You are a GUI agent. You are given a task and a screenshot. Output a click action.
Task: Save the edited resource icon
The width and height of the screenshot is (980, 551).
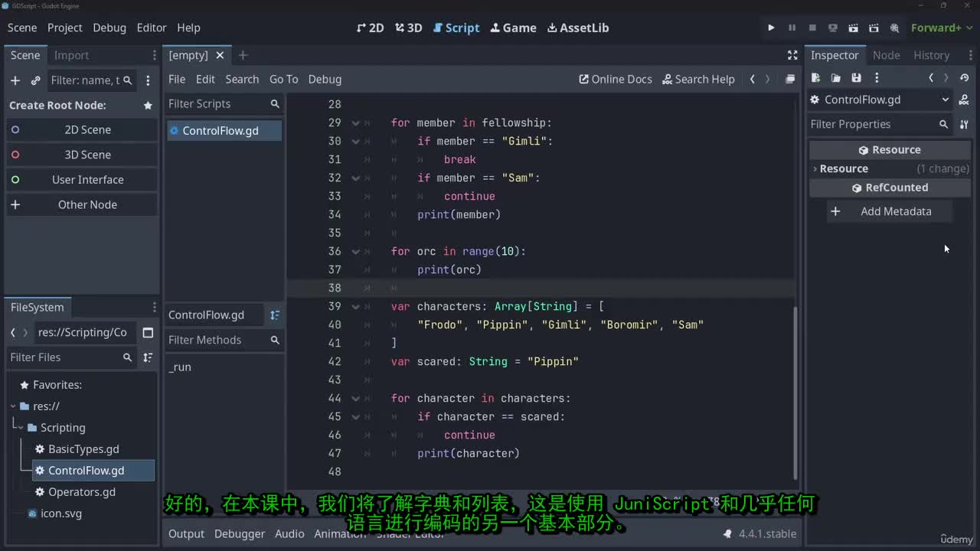(x=857, y=78)
